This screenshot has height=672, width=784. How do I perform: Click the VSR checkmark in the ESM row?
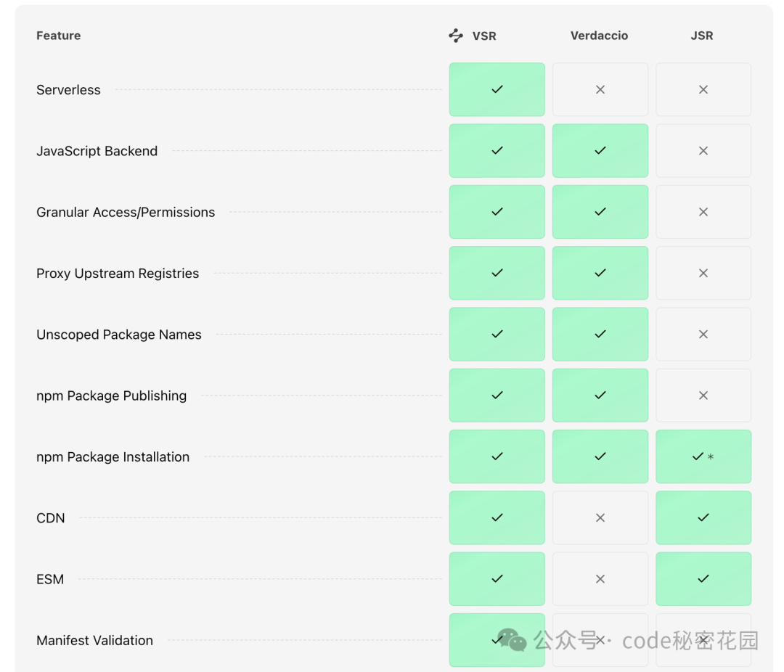click(x=497, y=579)
